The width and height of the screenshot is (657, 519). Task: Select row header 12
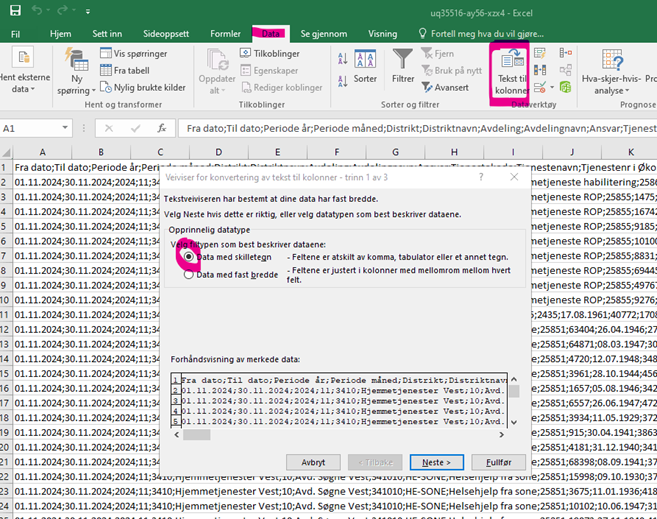(x=5, y=329)
